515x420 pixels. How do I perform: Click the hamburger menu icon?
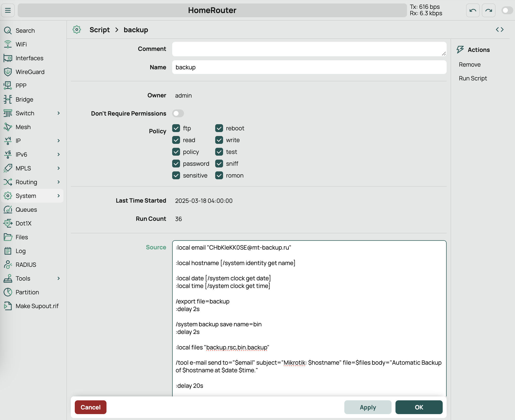click(8, 10)
